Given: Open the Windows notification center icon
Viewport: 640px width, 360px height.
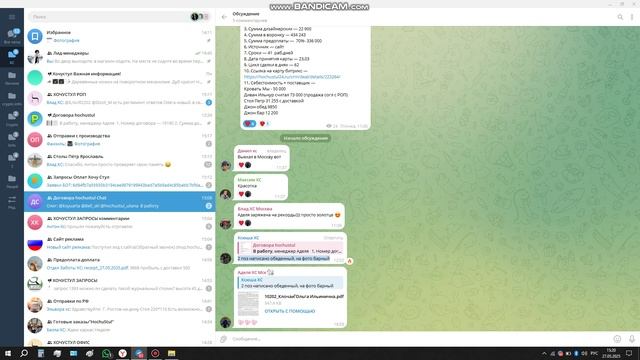Looking at the screenshot, I should (x=629, y=353).
